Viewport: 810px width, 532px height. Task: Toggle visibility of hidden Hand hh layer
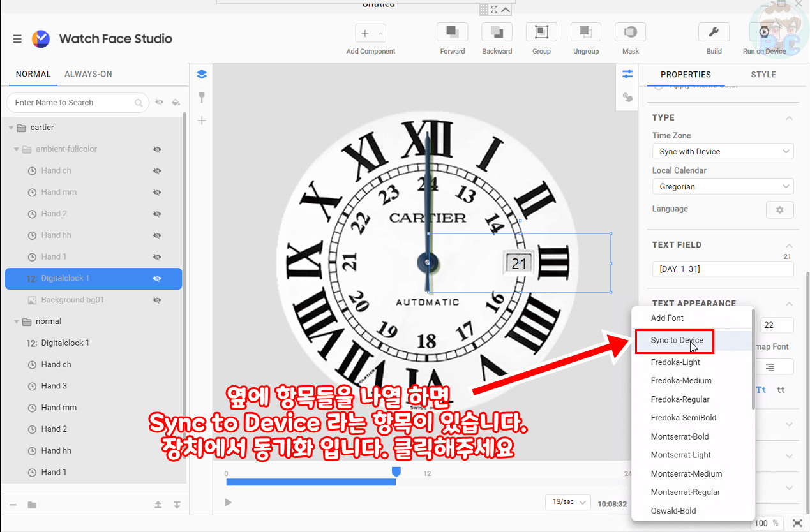click(x=157, y=235)
